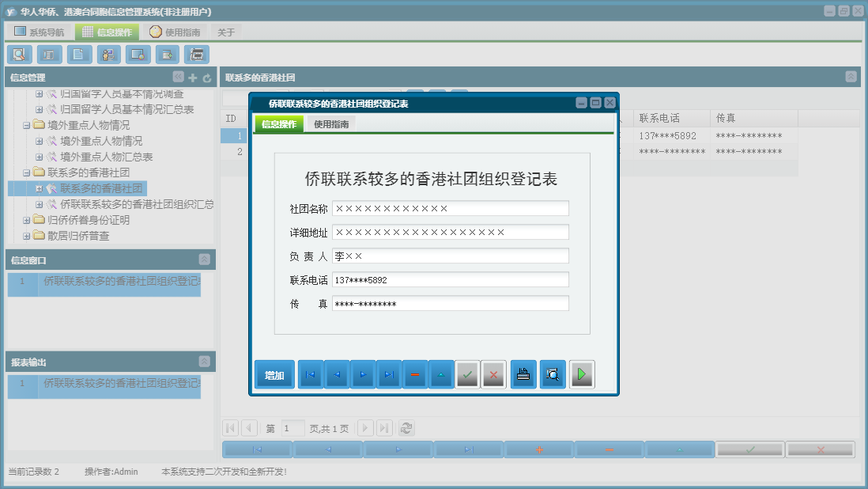
Task: Click the document page icon in the main toolbar
Action: coord(79,55)
